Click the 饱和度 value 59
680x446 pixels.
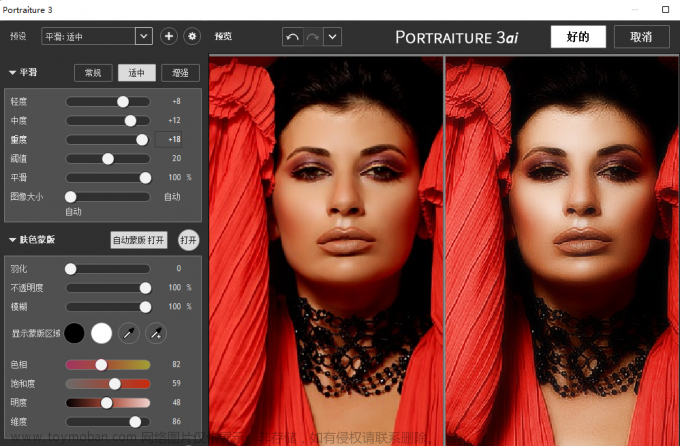click(177, 384)
